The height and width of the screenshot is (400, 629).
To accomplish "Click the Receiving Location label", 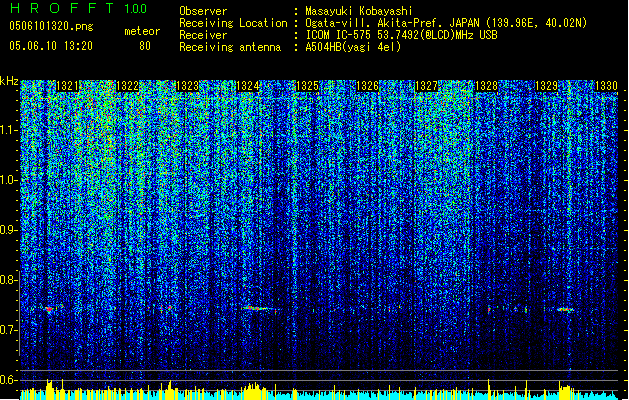I will point(233,23).
